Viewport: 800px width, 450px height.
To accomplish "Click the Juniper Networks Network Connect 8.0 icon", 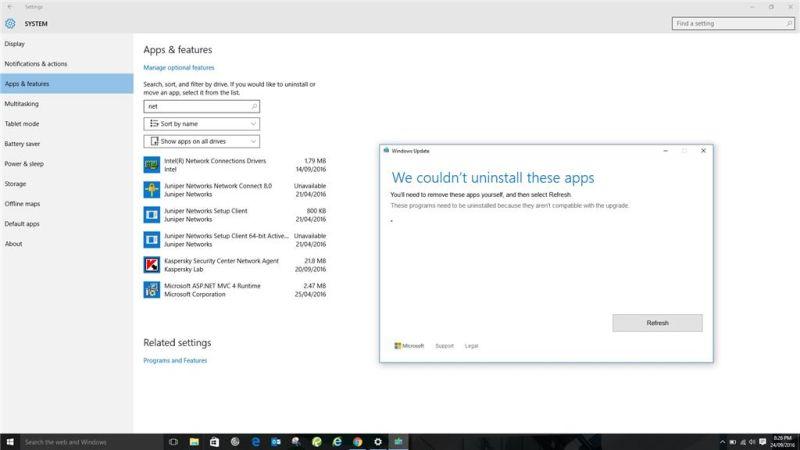I will 152,190.
